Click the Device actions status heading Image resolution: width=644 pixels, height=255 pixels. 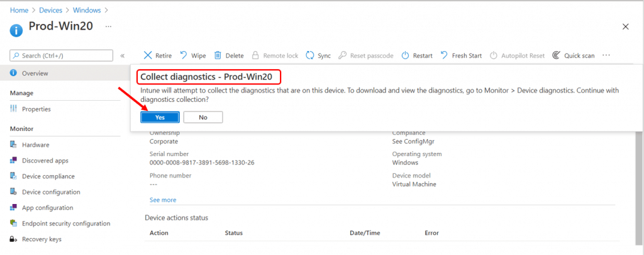(177, 218)
